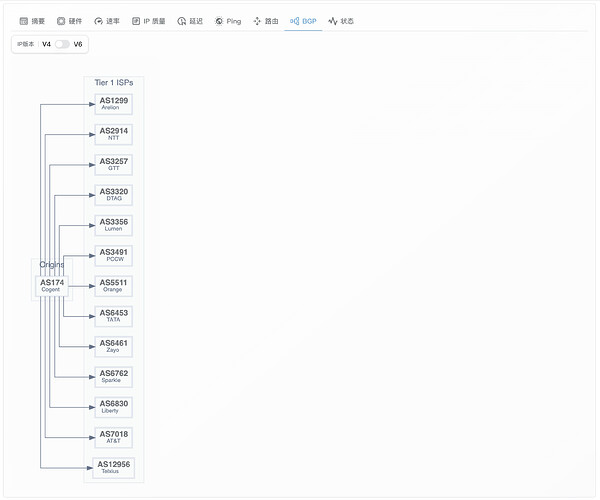Select the AS12956 Telxius node
The height and width of the screenshot is (500, 600).
114,467
